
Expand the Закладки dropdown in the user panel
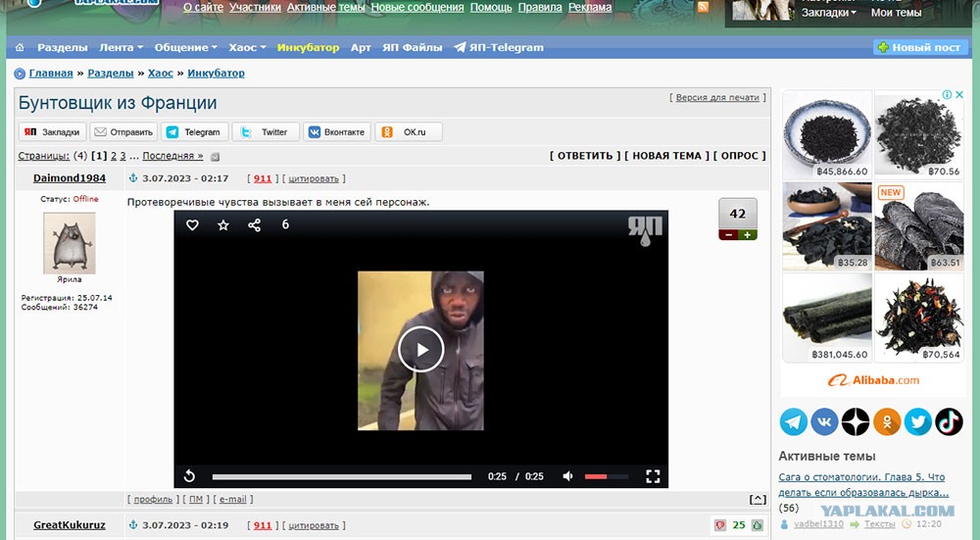pos(829,13)
